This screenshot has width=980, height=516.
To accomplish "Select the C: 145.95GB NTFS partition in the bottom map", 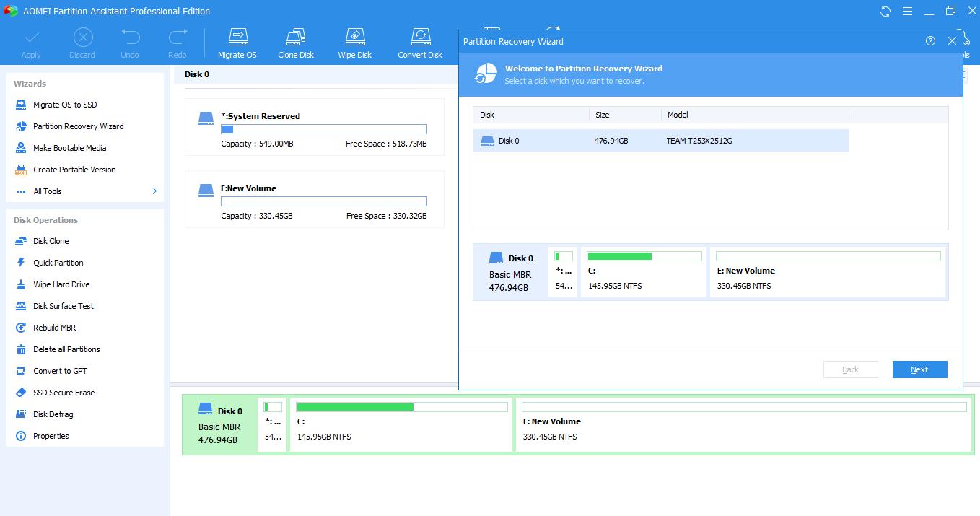I will pos(401,424).
